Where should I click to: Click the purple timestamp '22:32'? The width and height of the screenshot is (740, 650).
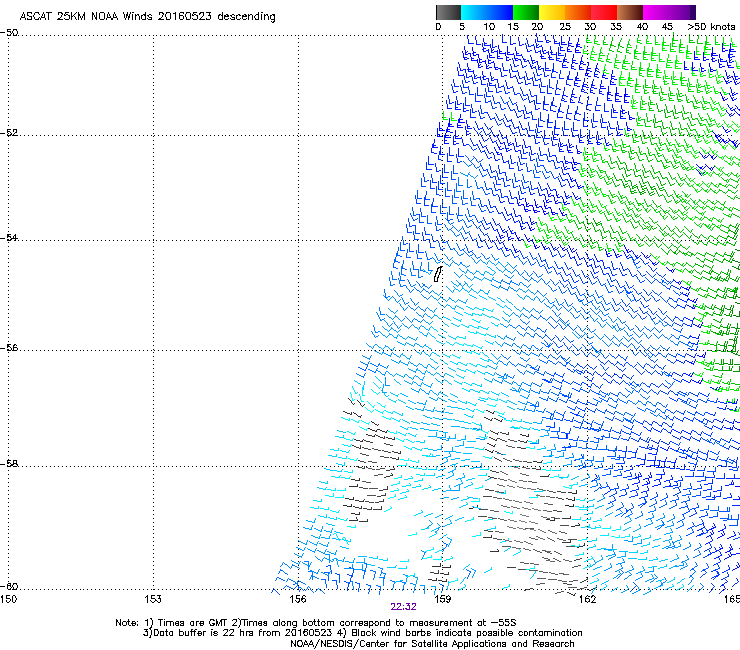pyautogui.click(x=404, y=607)
